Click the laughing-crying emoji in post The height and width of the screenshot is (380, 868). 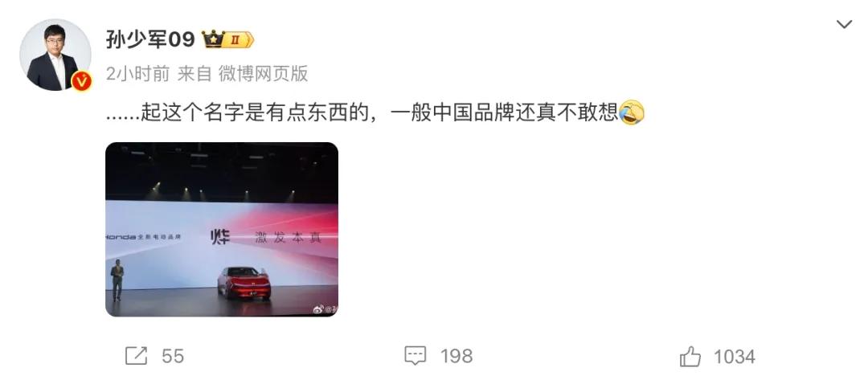click(x=631, y=112)
